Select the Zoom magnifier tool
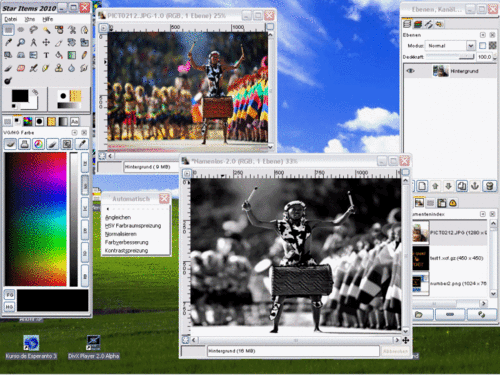Image resolution: width=500 pixels, height=375 pixels. (21, 42)
